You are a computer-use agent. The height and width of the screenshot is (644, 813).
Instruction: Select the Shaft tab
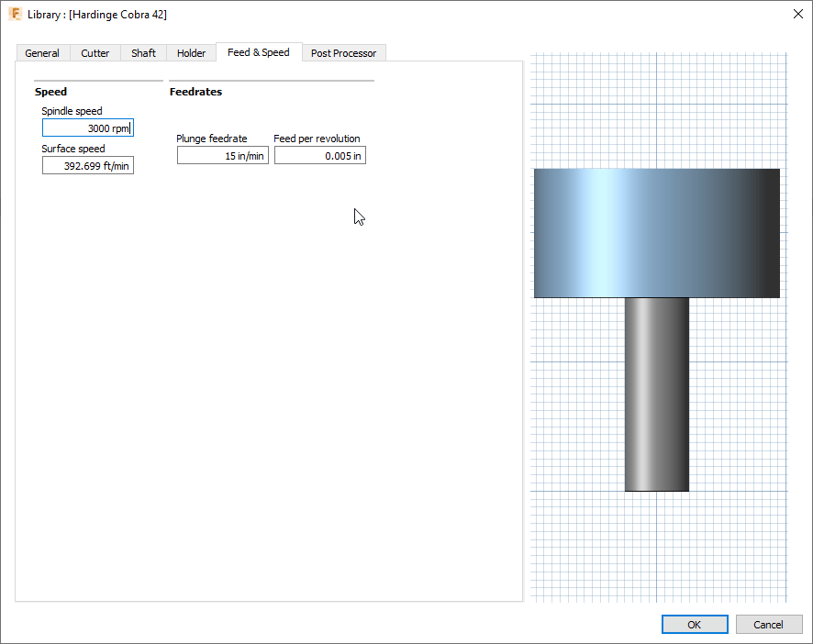coord(143,52)
